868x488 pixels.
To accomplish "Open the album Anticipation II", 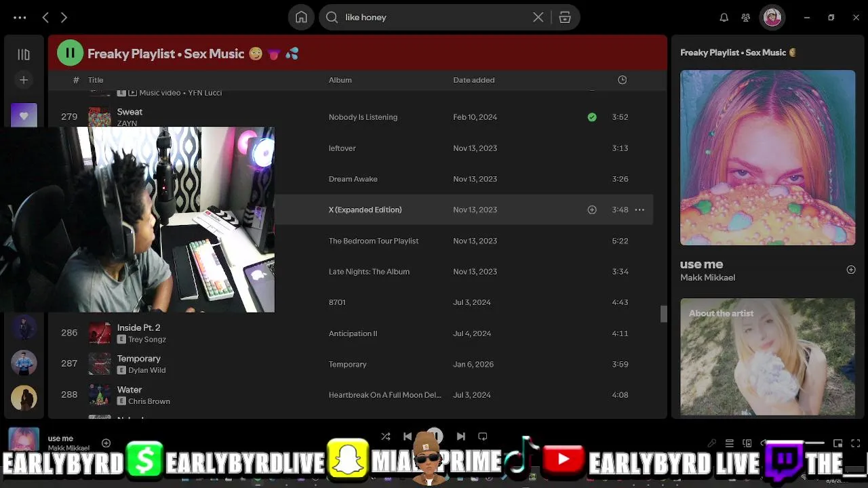I will point(353,333).
